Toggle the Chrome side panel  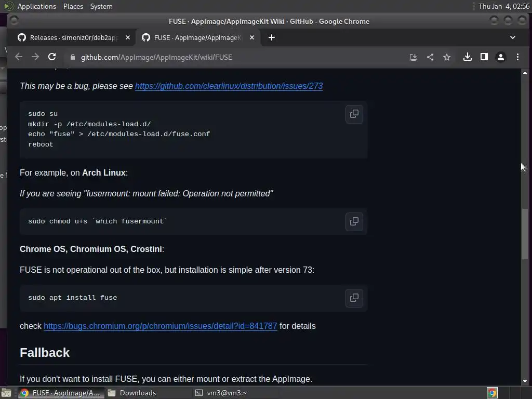[484, 57]
